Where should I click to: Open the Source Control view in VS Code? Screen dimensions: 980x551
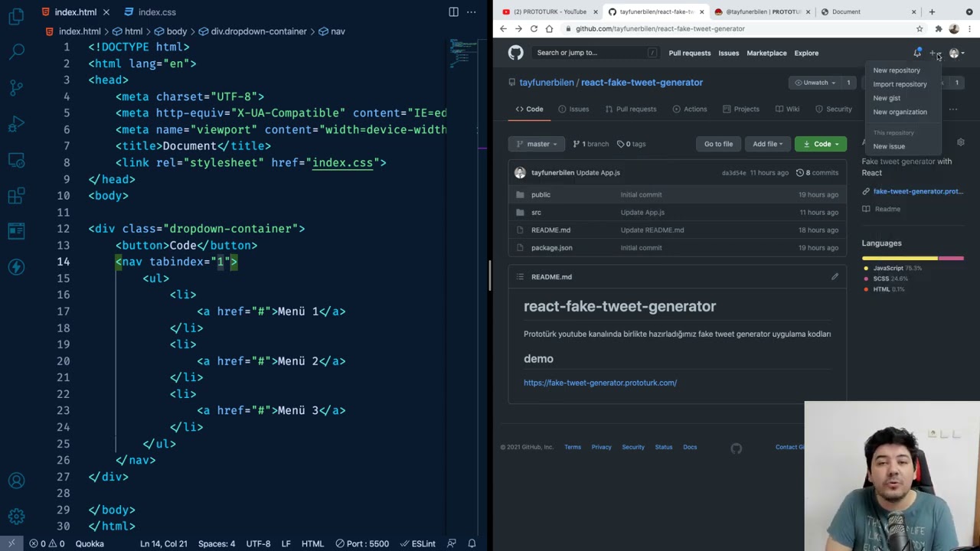point(16,88)
